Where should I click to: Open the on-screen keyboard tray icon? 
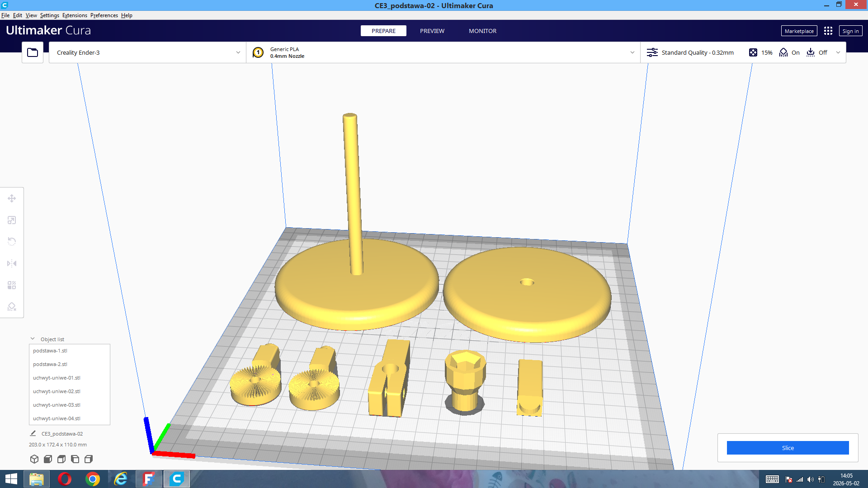772,479
